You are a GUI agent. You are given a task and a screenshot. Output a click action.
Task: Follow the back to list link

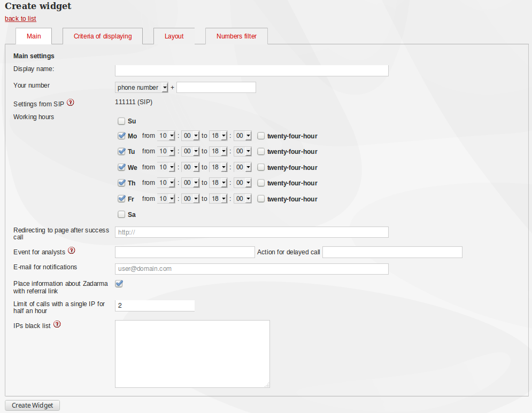click(20, 19)
